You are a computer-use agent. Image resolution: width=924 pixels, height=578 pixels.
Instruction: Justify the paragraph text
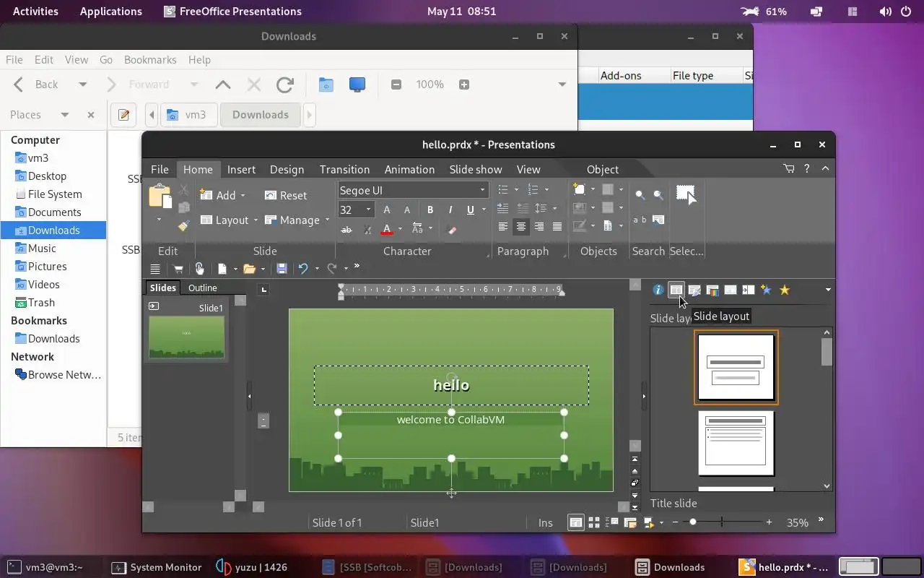tap(557, 227)
